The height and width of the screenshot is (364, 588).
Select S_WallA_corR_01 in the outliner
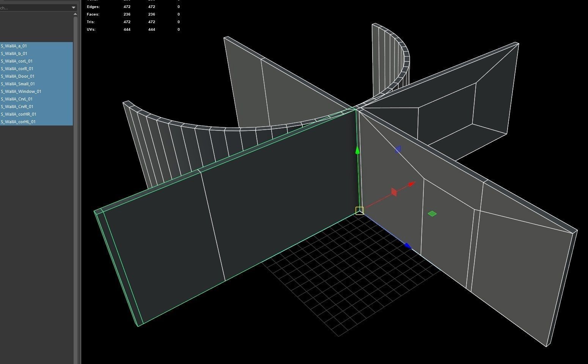[x=36, y=69]
